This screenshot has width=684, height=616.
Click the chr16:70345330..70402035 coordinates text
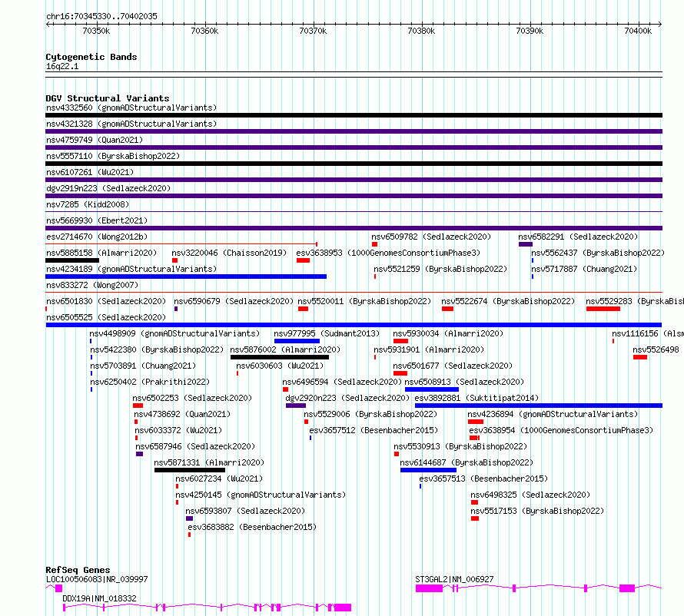tap(101, 16)
